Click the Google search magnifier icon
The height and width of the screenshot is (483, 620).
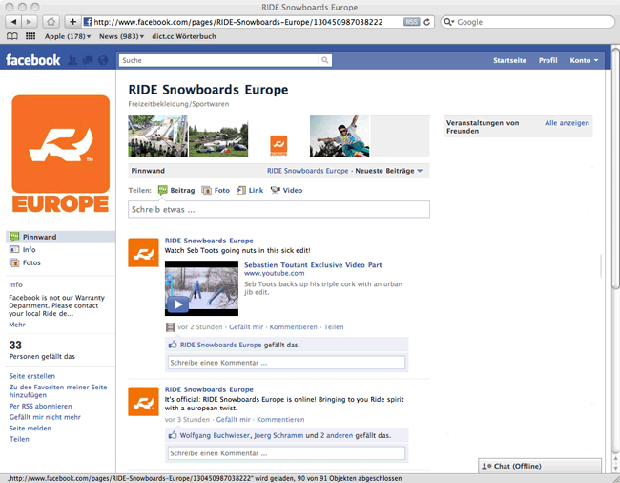(449, 22)
